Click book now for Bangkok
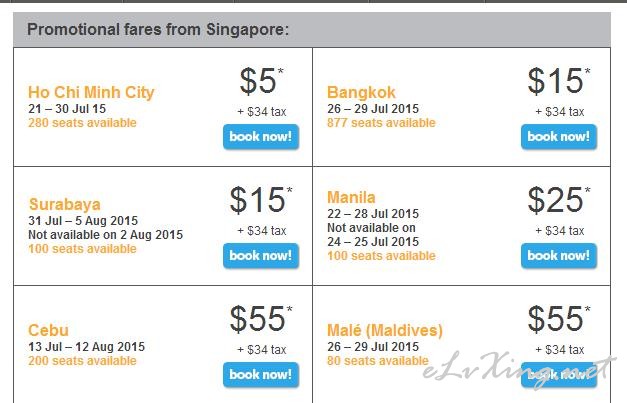627x403 pixels. (559, 137)
